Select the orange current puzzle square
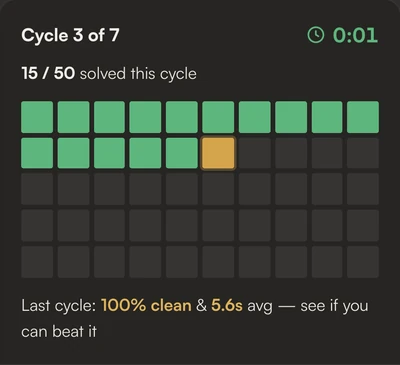This screenshot has height=365, width=400. [218, 153]
